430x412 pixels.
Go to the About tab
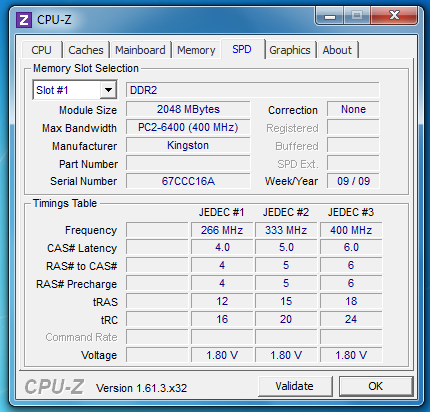click(x=337, y=50)
